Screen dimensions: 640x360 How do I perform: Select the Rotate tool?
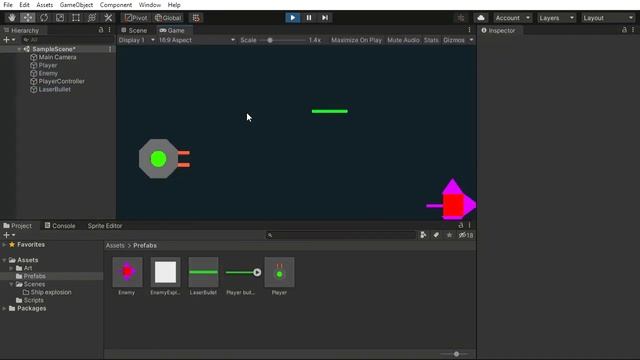tap(44, 18)
